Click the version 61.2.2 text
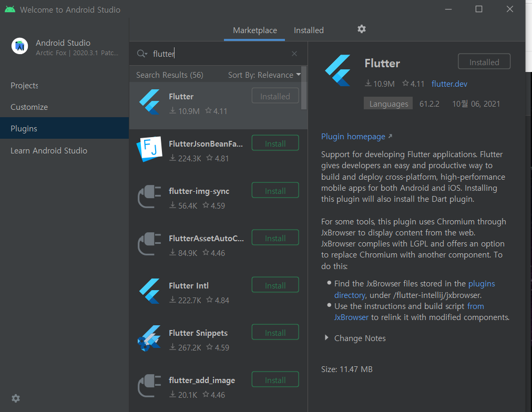Viewport: 532px width, 412px height. pos(429,104)
